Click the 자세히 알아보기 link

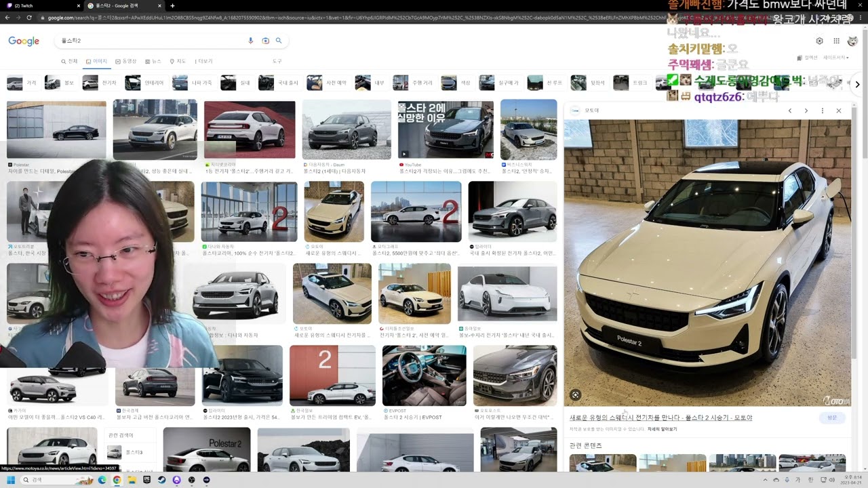(663, 429)
